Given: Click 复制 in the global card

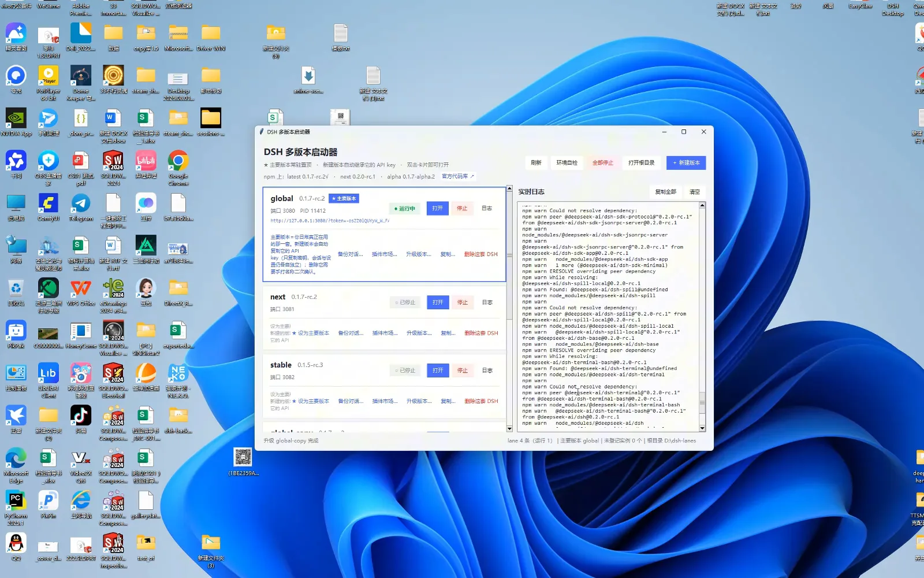Looking at the screenshot, I should [448, 254].
